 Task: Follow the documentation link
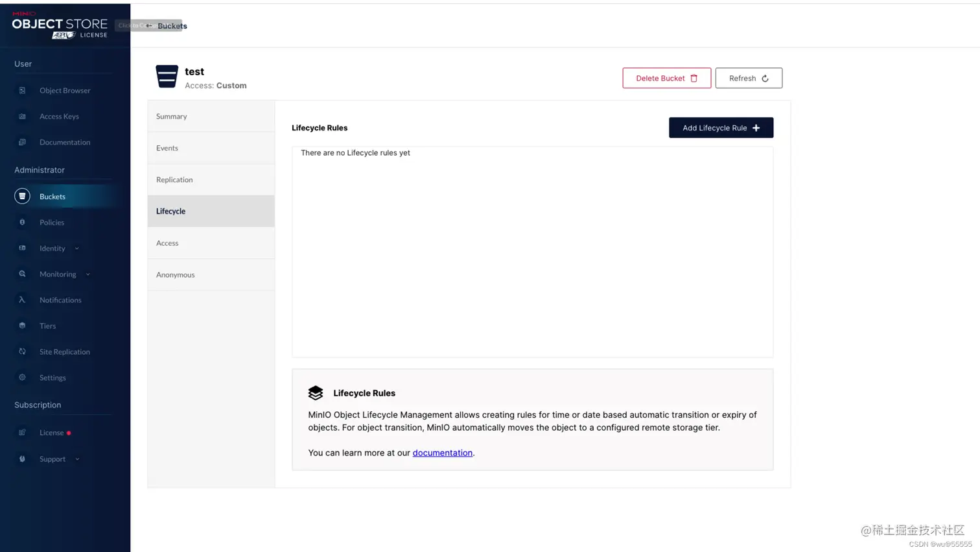[x=442, y=453]
